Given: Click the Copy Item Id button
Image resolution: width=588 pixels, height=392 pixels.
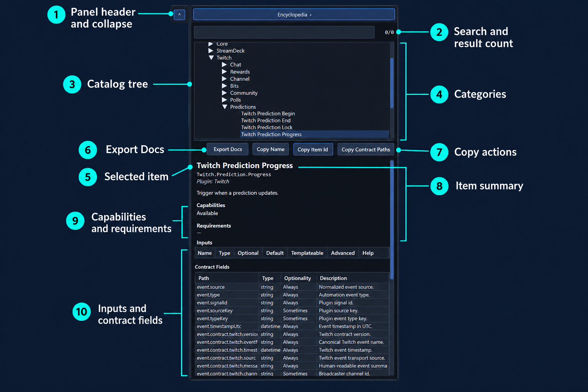Looking at the screenshot, I should click(x=313, y=149).
